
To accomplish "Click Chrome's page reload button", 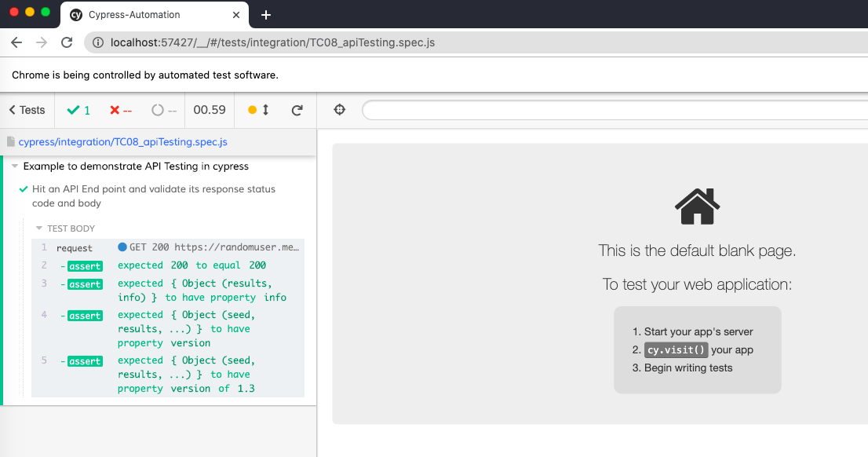I will pos(66,42).
